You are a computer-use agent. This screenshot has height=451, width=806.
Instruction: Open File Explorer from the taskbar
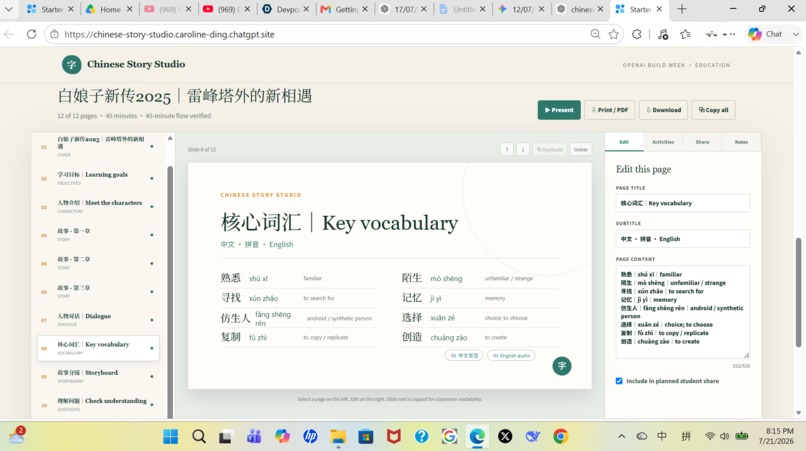[338, 437]
